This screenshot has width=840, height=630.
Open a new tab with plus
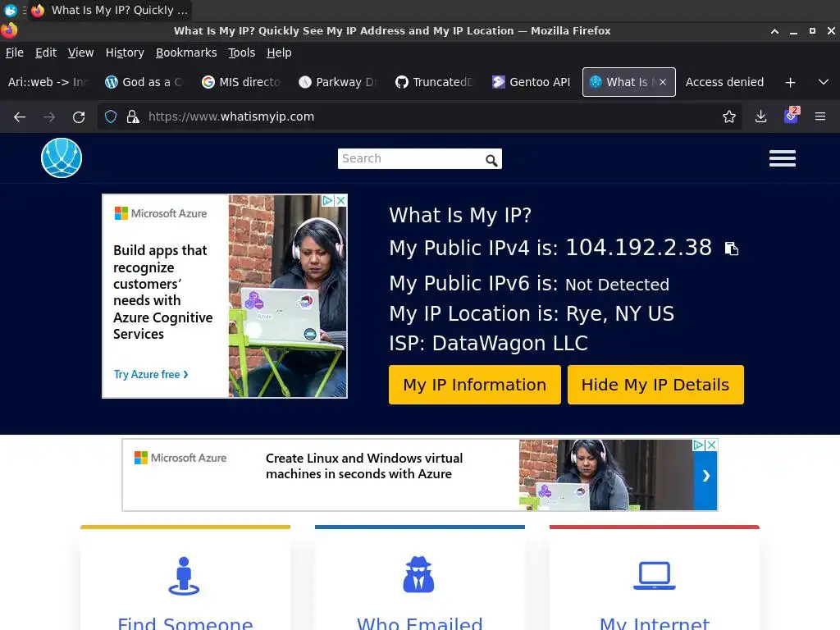tap(790, 83)
